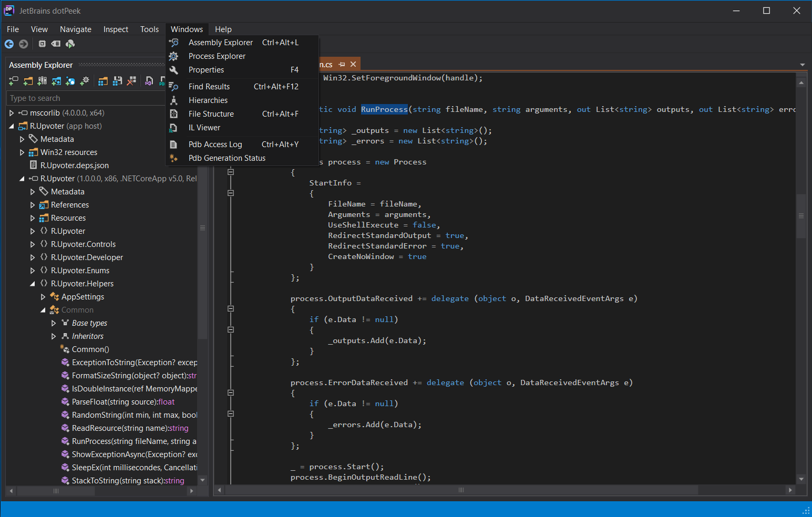Select Pdb Generation Status entry
This screenshot has height=517, width=812.
coord(242,158)
